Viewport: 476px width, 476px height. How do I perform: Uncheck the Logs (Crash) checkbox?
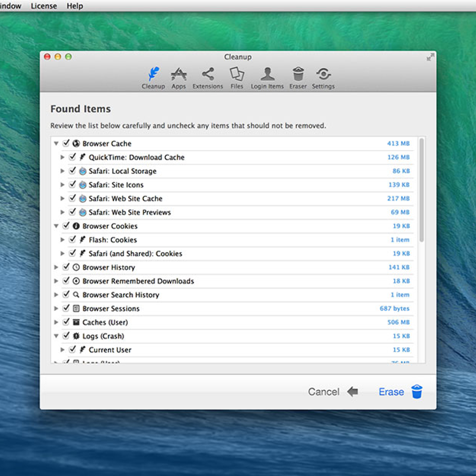point(66,336)
